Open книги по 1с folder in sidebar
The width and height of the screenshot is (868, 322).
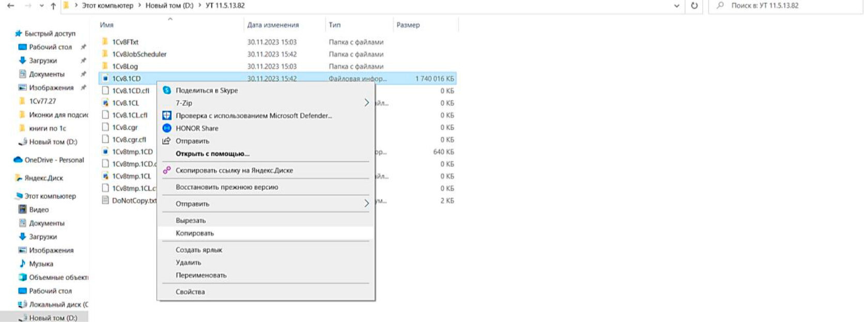click(48, 128)
